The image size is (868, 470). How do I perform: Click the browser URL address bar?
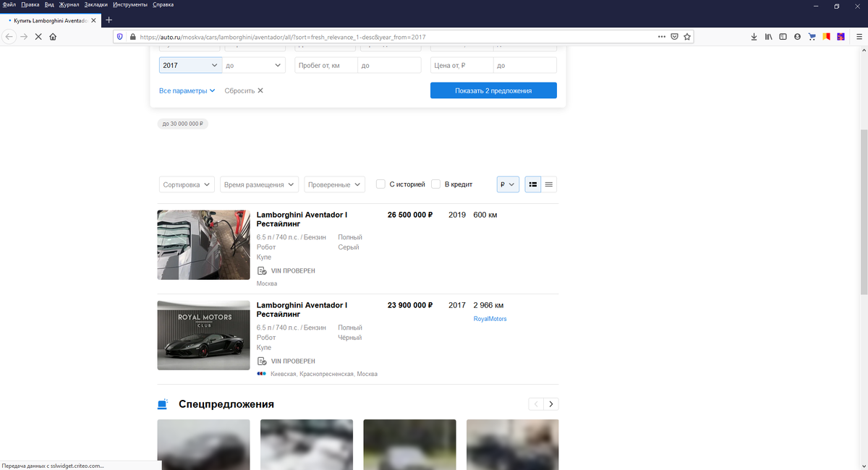(x=396, y=36)
